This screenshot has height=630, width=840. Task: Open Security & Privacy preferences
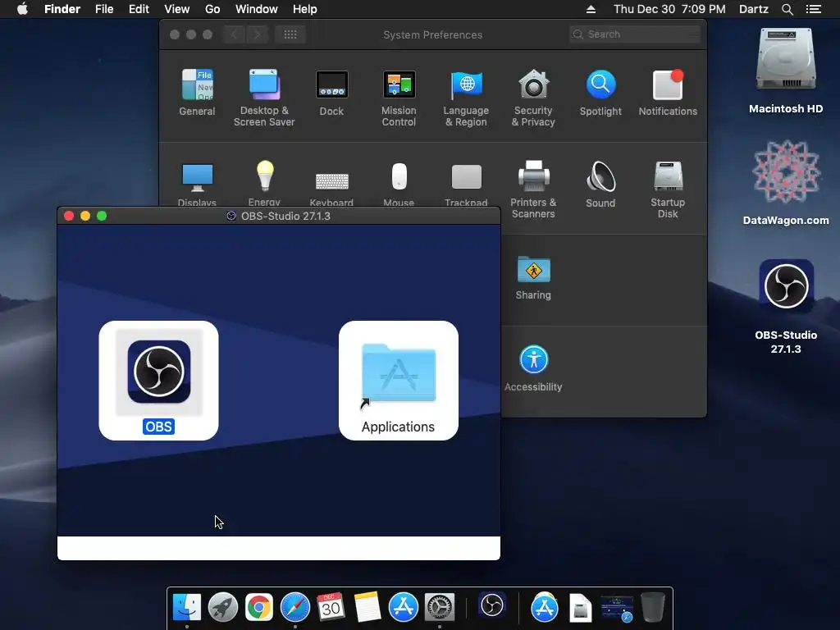tap(533, 98)
